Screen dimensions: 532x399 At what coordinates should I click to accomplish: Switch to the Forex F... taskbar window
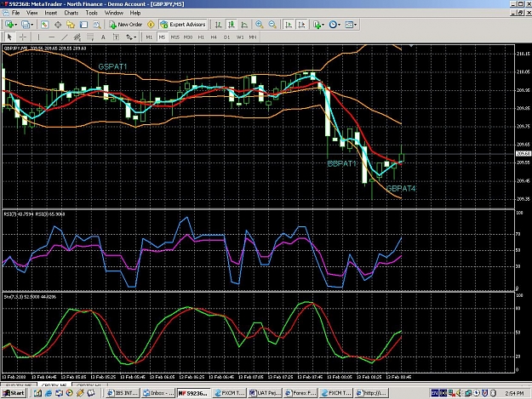click(300, 393)
